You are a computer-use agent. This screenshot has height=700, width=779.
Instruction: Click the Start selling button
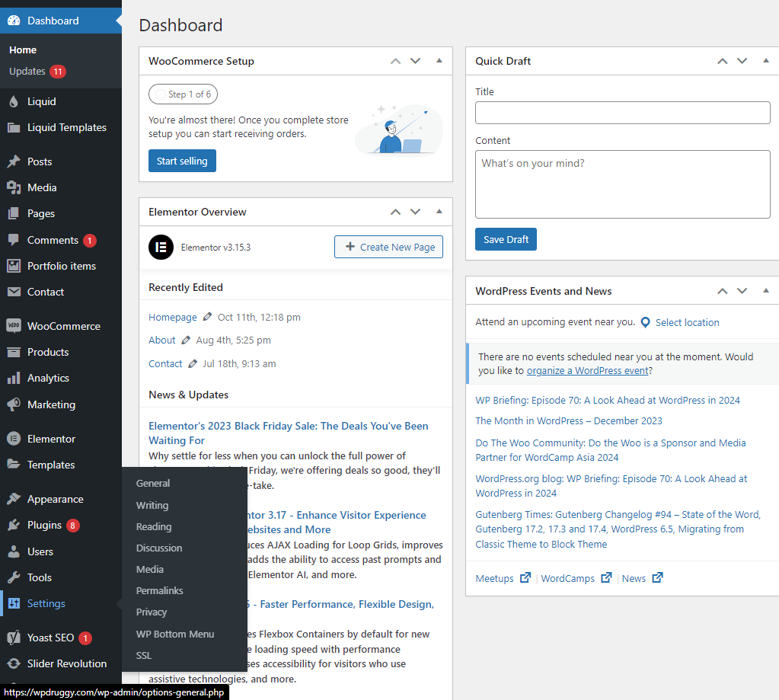coord(182,161)
